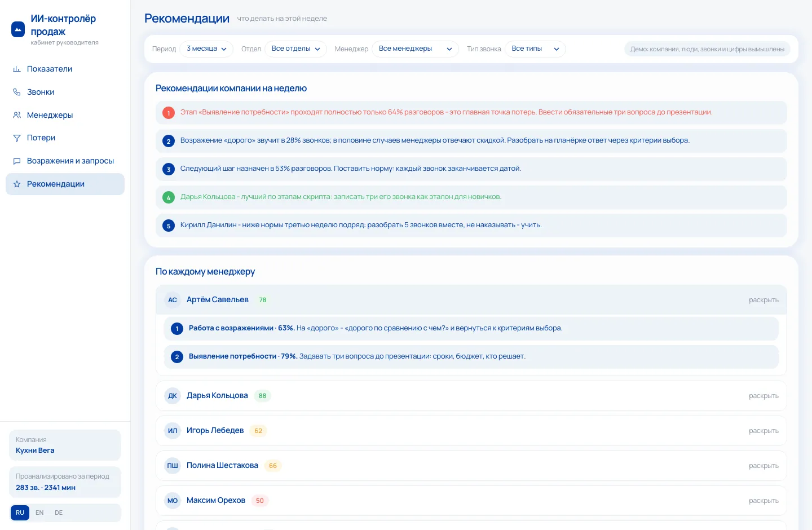Click Игорь Лебедев's score badge 62
Screen dimensions: 812x530
pyautogui.click(x=258, y=431)
